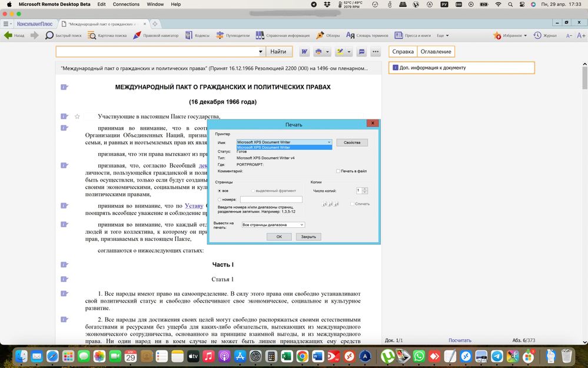Enable the Печать в файл checkbox
This screenshot has width=588, height=368.
pyautogui.click(x=338, y=171)
